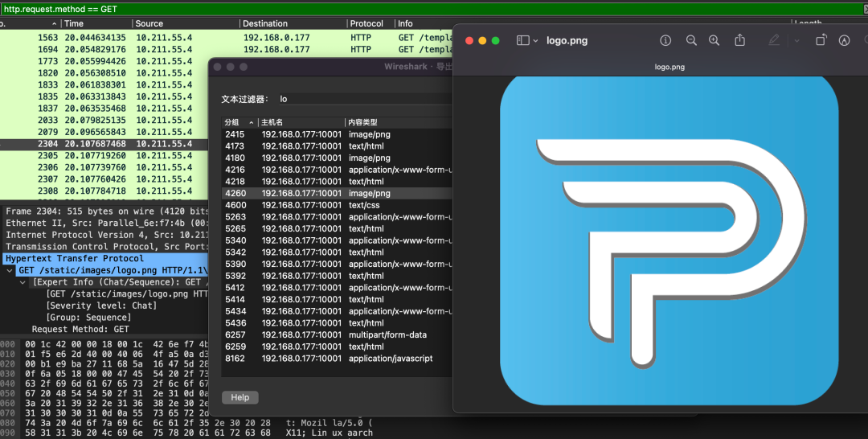Screen dimensions: 868x439
Task: Sort packets by Time column header
Action: [96, 24]
